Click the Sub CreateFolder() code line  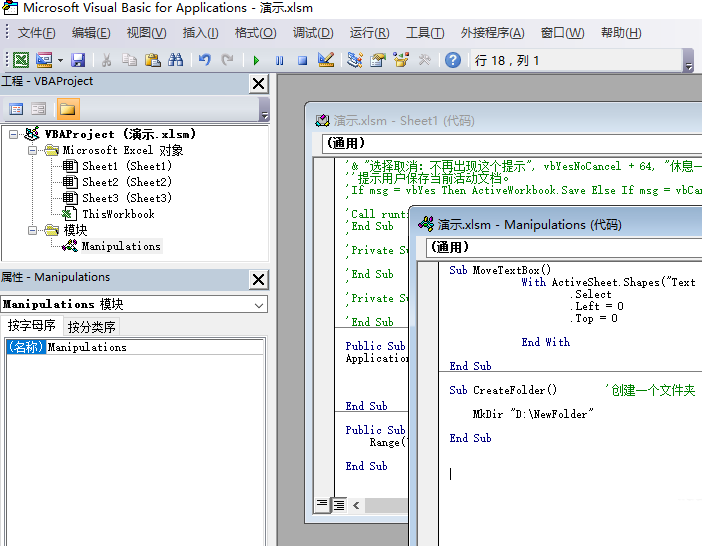coord(503,390)
